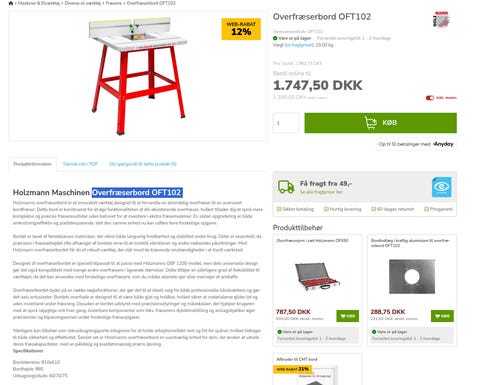Click the green delivery truck icon
This screenshot has height=385, width=480.
pyautogui.click(x=286, y=187)
